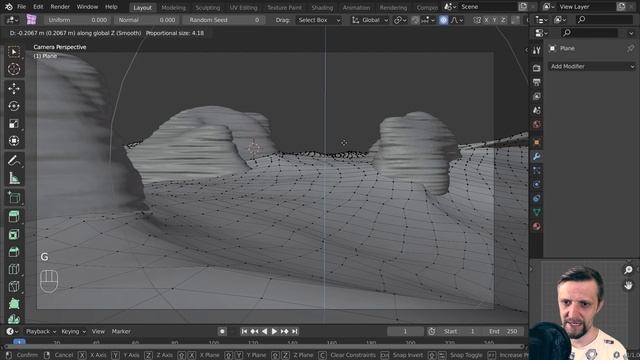
Task: Open the Window menu
Action: pyautogui.click(x=87, y=7)
